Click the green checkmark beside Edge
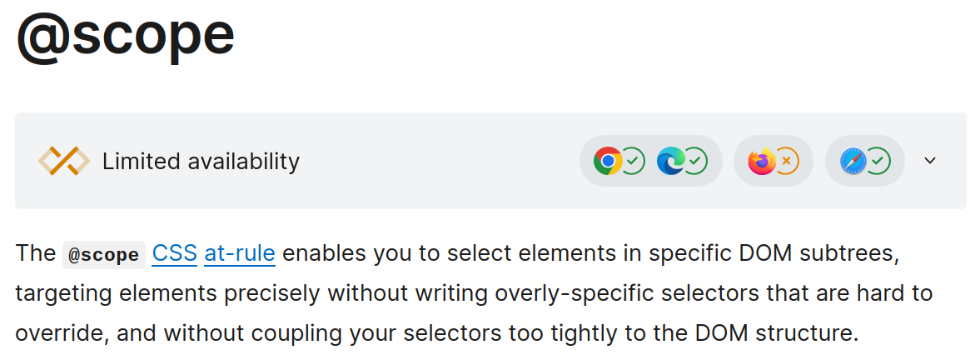Image resolution: width=980 pixels, height=360 pixels. (x=695, y=161)
